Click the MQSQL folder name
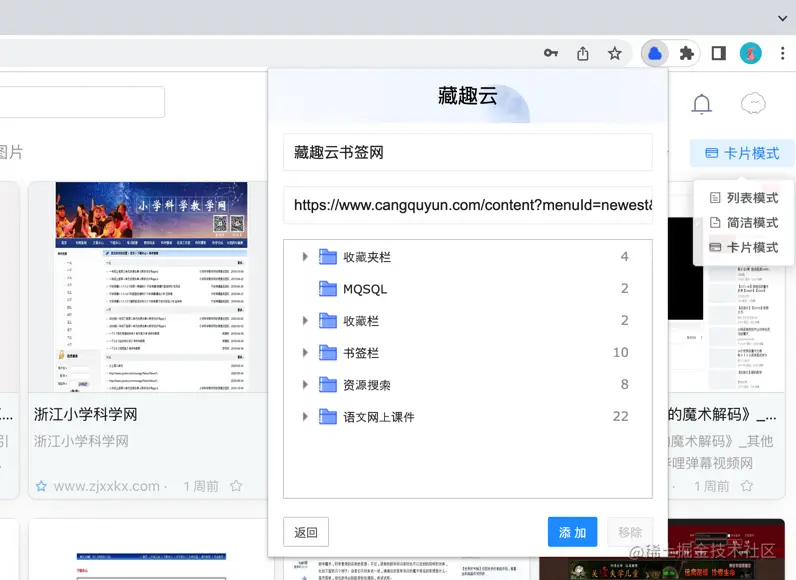 click(x=365, y=289)
